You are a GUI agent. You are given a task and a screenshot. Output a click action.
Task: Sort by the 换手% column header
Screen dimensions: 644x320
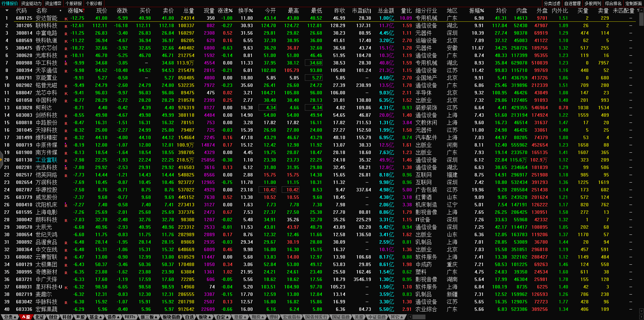(245, 11)
